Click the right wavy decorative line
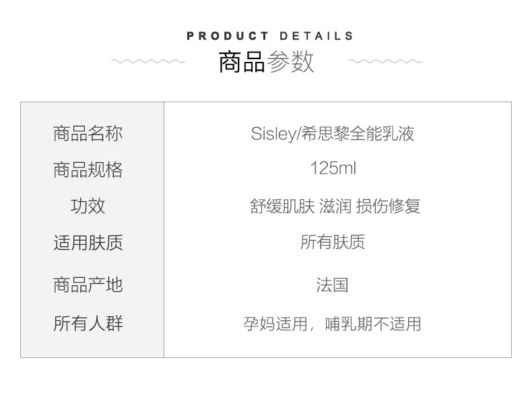 [385, 62]
